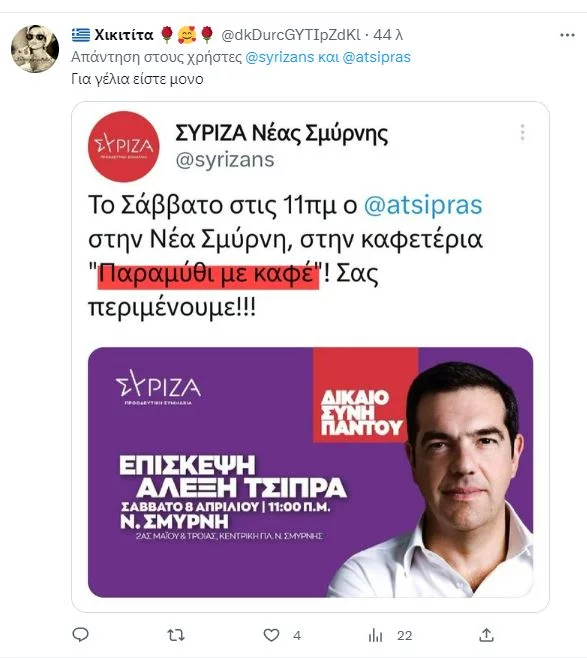The image size is (587, 658).
Task: Click the reply speech bubble icon
Action: click(81, 634)
